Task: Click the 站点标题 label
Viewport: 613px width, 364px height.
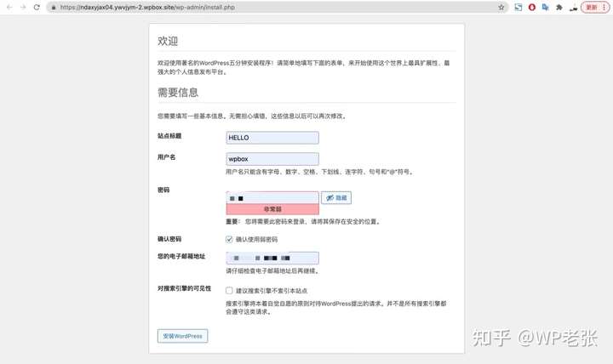Action: [x=169, y=136]
